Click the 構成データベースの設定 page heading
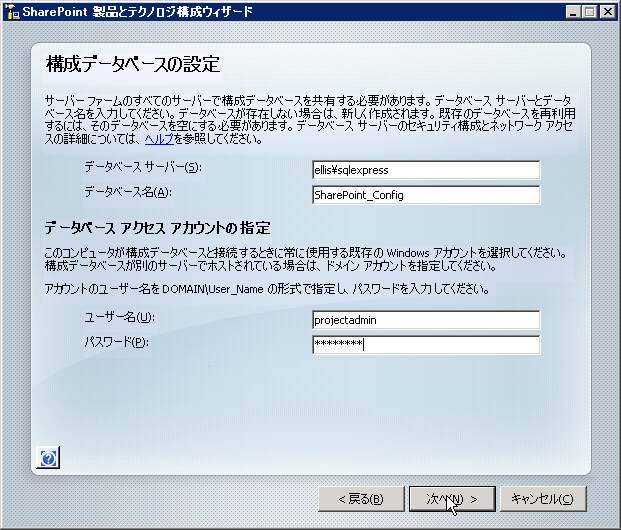The image size is (621, 530). pos(133,65)
